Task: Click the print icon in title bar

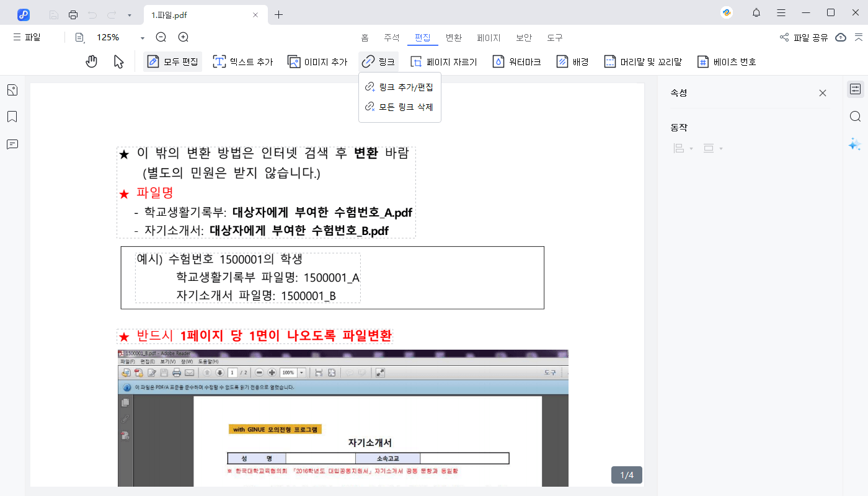Action: click(x=73, y=14)
